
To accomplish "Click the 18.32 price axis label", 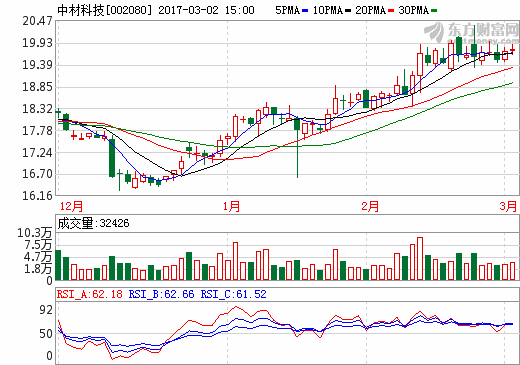I will click(x=37, y=109).
